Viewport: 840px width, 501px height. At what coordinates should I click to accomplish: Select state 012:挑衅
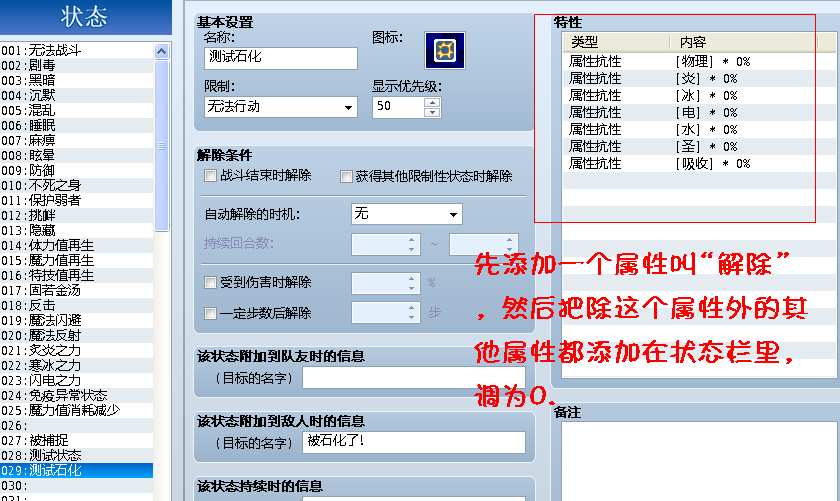(77, 215)
